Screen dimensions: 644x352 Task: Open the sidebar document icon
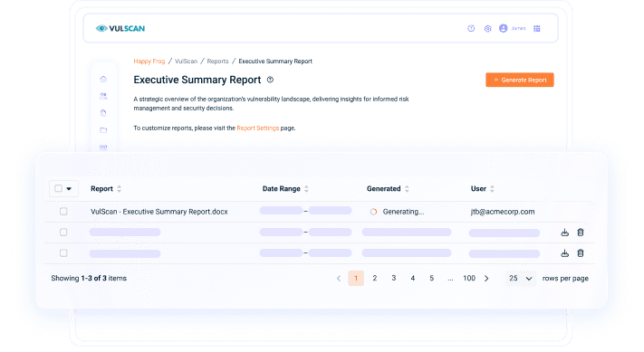pyautogui.click(x=103, y=113)
